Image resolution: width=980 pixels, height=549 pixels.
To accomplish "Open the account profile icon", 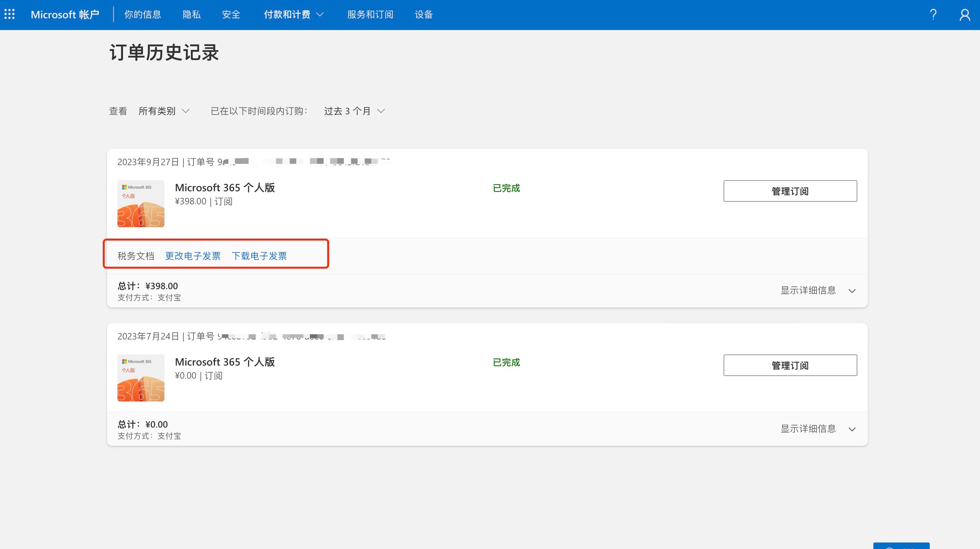I will pyautogui.click(x=965, y=14).
